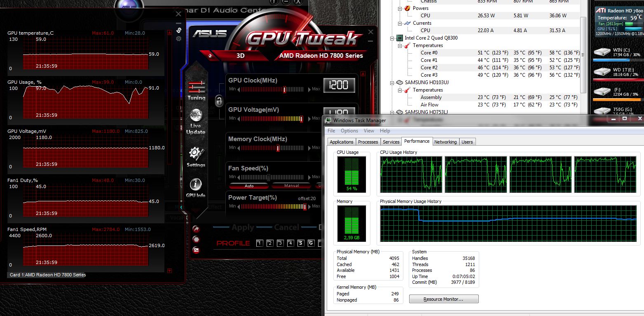Image resolution: width=644 pixels, height=316 pixels.
Task: Adjust the Power Target slider handle
Action: (304, 207)
